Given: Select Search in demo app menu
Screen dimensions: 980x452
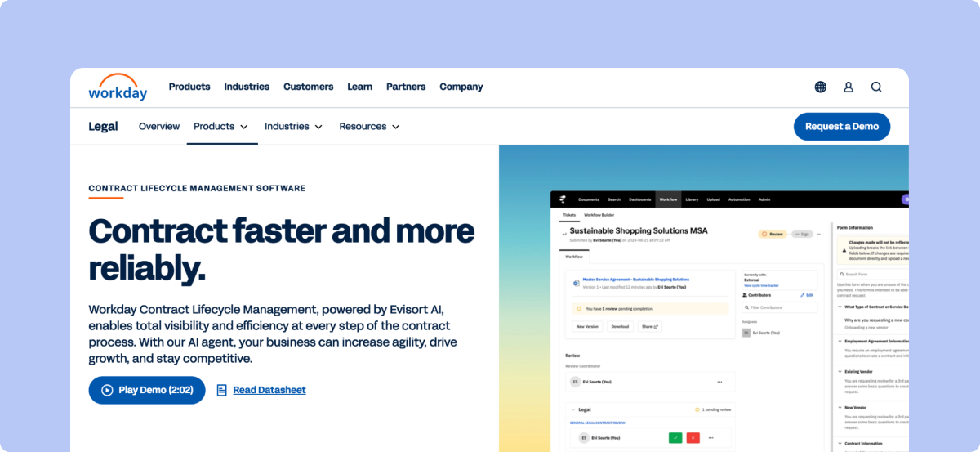Looking at the screenshot, I should (614, 199).
